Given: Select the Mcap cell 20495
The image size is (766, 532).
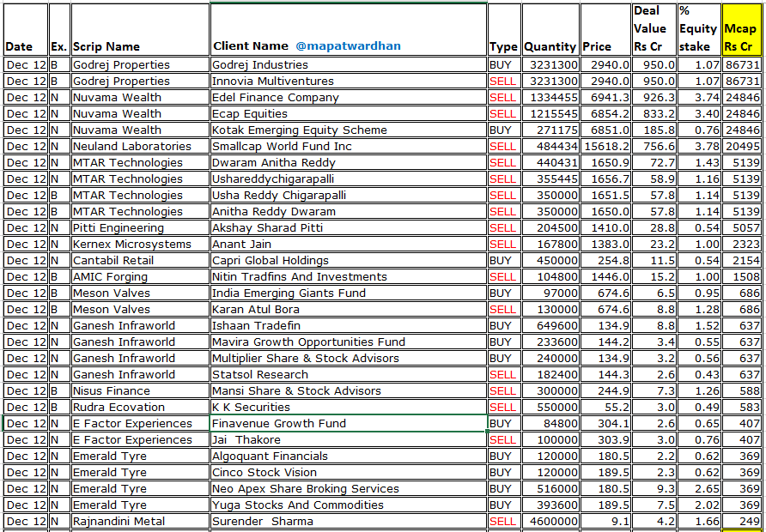Looking at the screenshot, I should 741,147.
